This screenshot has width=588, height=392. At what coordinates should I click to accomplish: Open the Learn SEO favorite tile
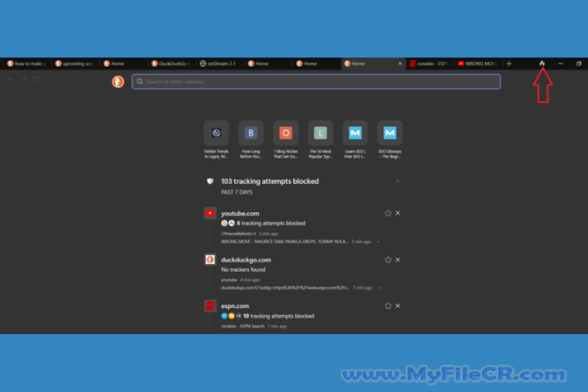point(355,140)
